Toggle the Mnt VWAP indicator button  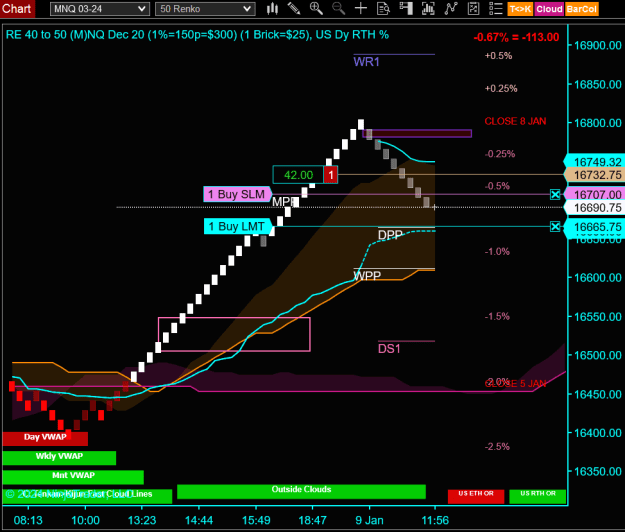pyautogui.click(x=73, y=477)
